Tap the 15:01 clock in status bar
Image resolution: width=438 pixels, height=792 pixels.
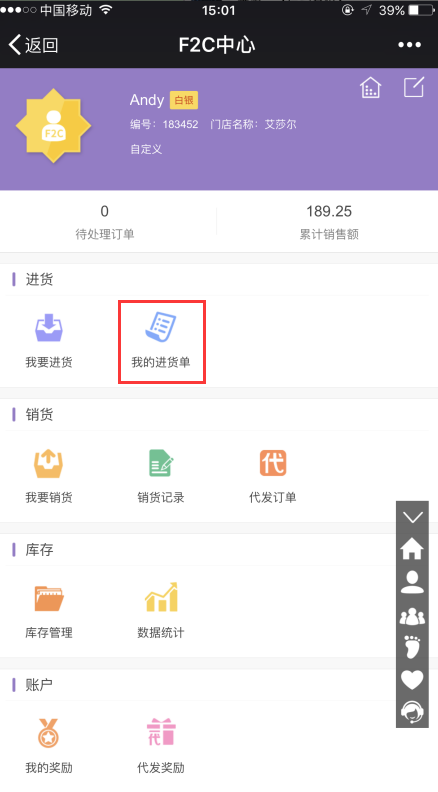(x=218, y=10)
